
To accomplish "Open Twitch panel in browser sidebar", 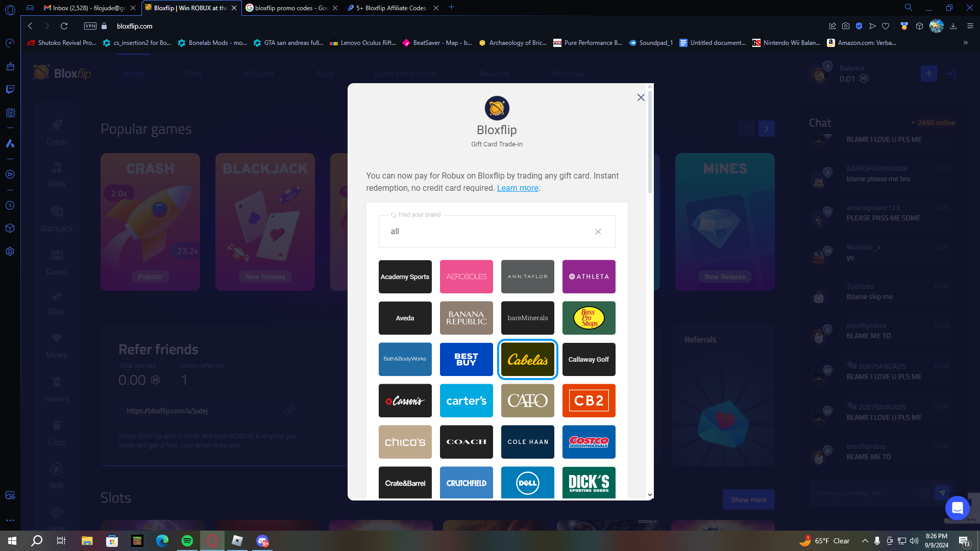I will coord(10,89).
